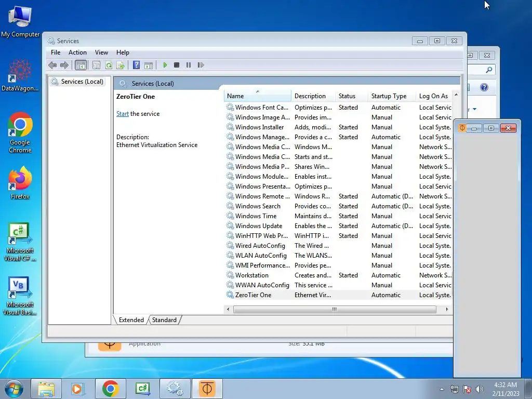
Task: Open Windows Media Player from taskbar
Action: point(78,389)
